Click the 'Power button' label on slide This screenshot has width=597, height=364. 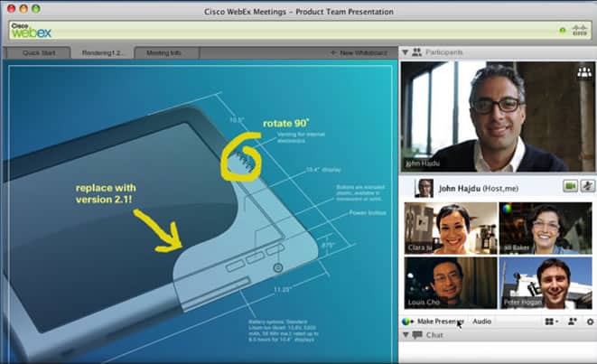pos(368,213)
